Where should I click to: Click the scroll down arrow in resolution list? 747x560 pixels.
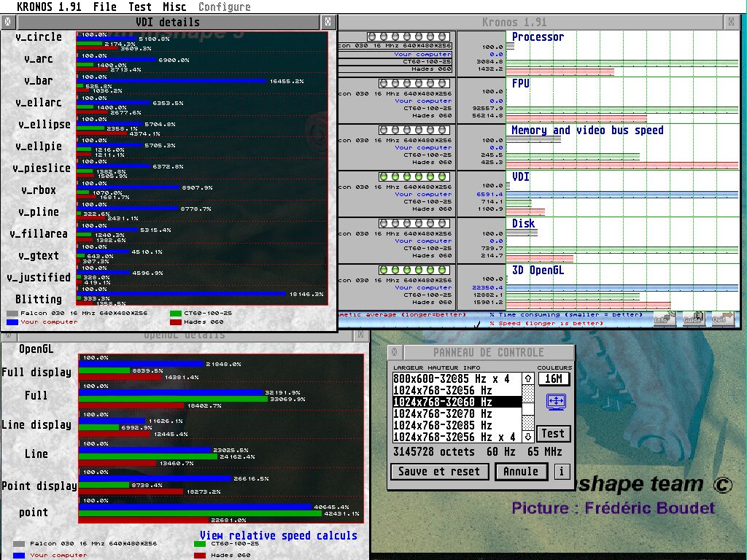[x=528, y=437]
